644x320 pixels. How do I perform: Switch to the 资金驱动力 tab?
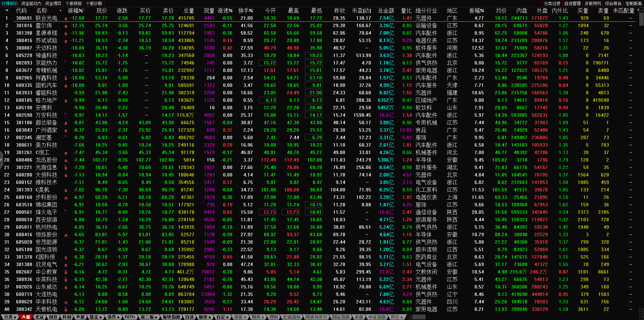coord(31,3)
